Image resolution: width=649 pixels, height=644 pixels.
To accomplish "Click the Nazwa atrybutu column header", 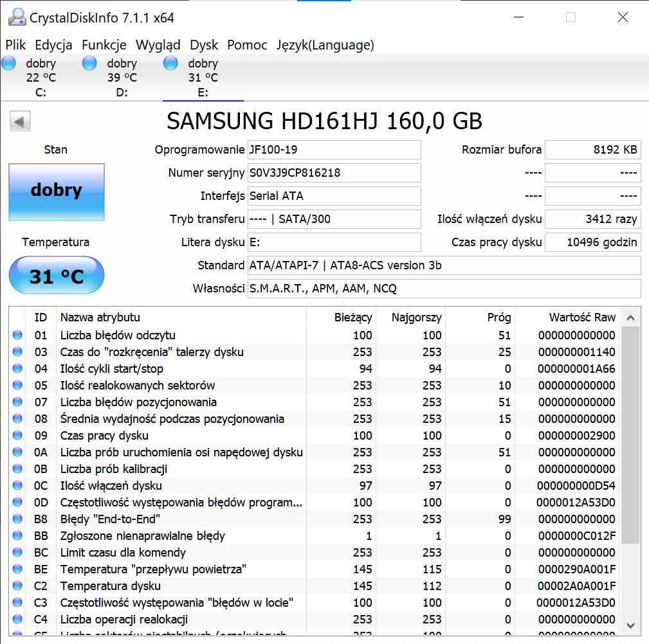I will click(181, 318).
